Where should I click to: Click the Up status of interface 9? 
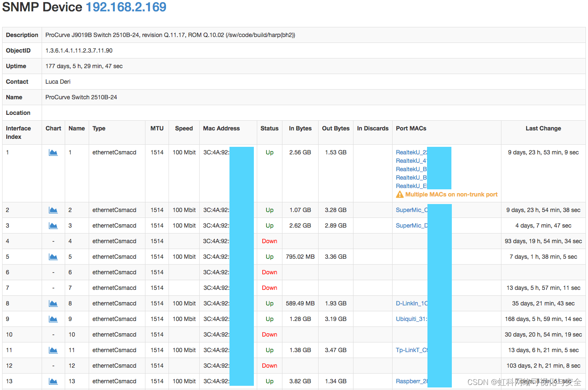[x=269, y=319]
